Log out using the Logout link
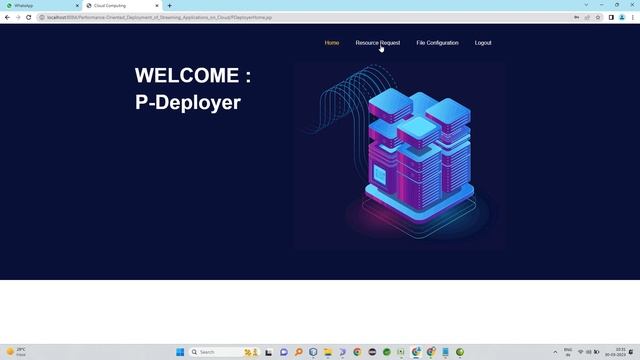Screen dimensions: 640x360 (483, 43)
